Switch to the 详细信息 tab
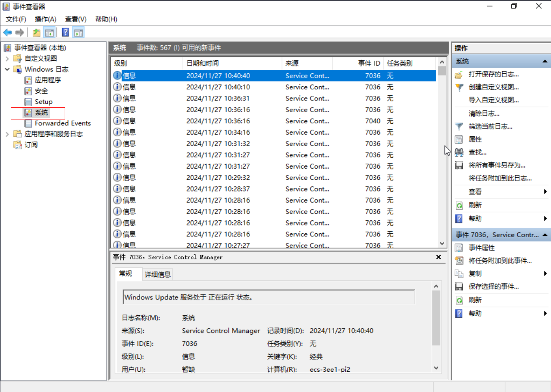 click(x=158, y=274)
